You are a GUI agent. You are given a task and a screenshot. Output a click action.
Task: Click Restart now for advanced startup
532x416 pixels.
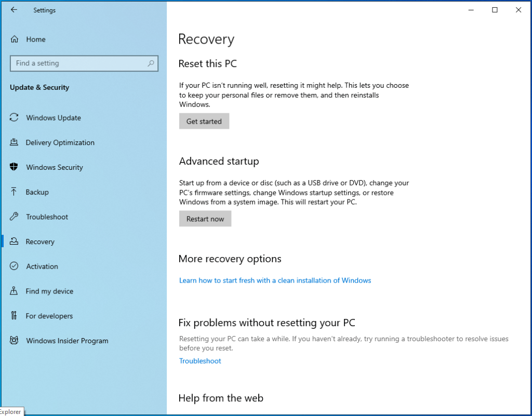205,219
